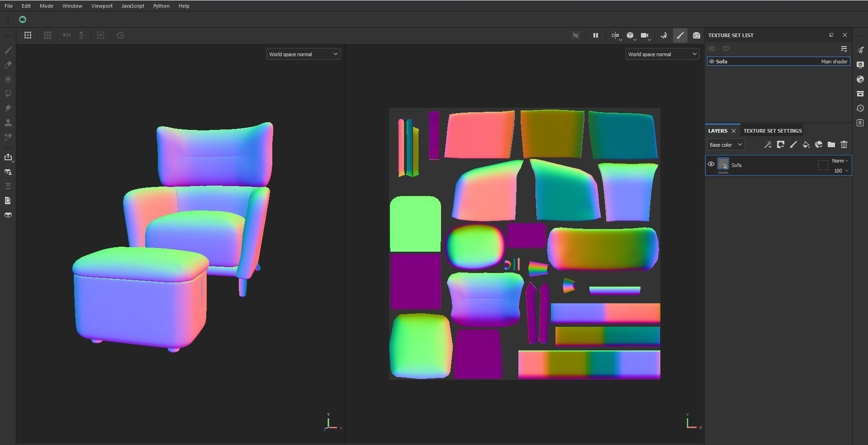Viewport: 868px width, 445px height.
Task: Toggle the crossed-eye dashed frame icon
Action: [576, 35]
